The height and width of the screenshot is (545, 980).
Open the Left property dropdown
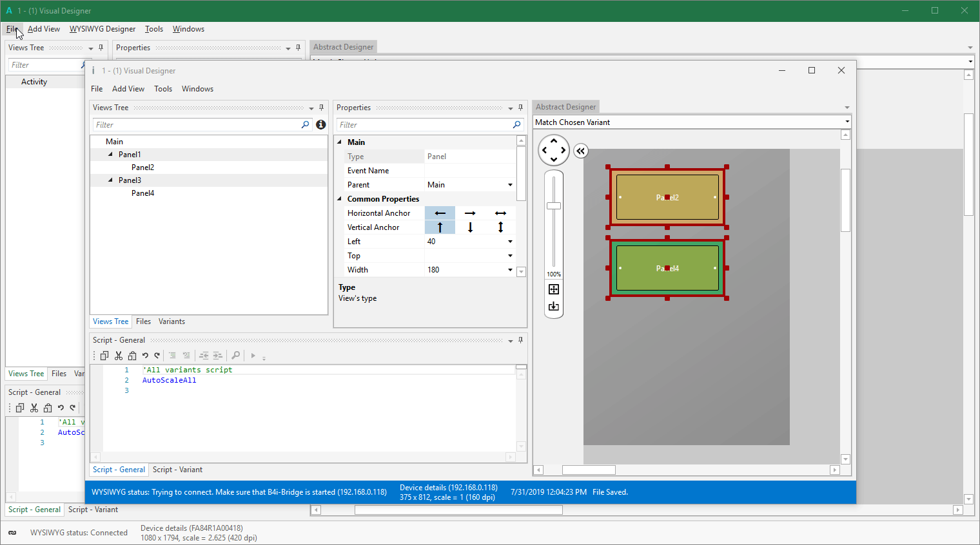[x=510, y=242]
